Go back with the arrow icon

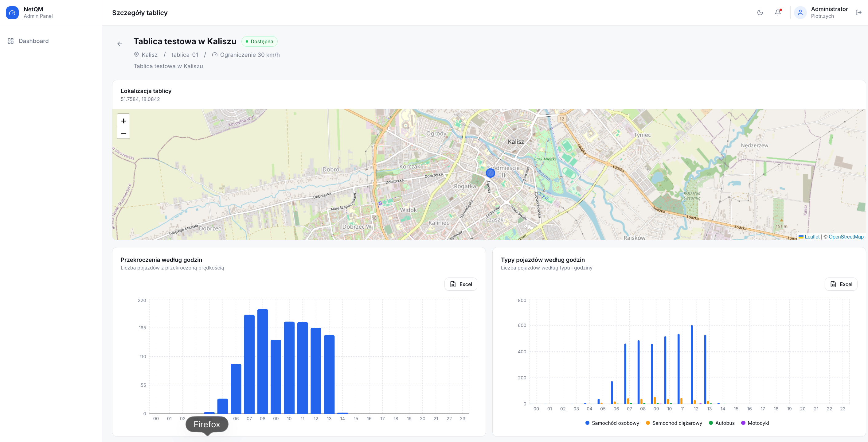coord(119,44)
